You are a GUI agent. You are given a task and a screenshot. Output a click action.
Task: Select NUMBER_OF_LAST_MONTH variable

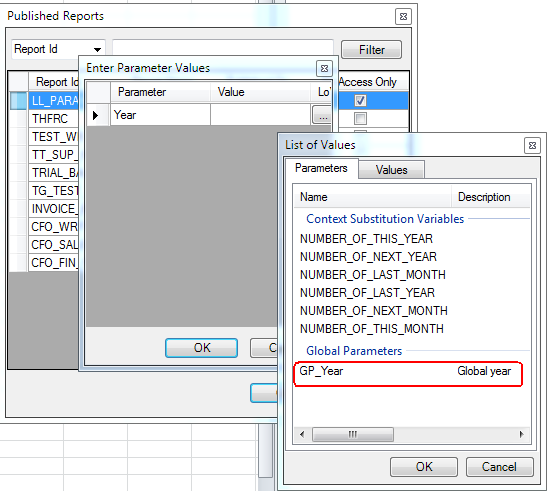tap(373, 275)
